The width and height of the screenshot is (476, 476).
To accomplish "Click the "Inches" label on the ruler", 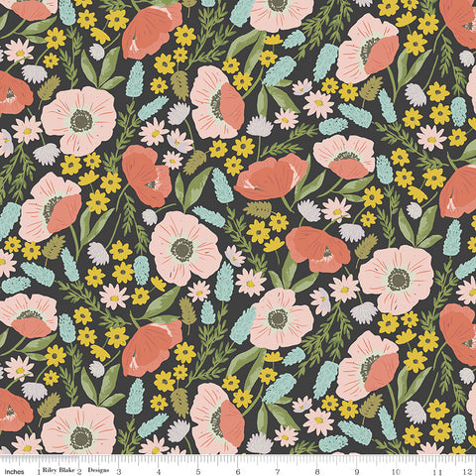I will (14, 471).
